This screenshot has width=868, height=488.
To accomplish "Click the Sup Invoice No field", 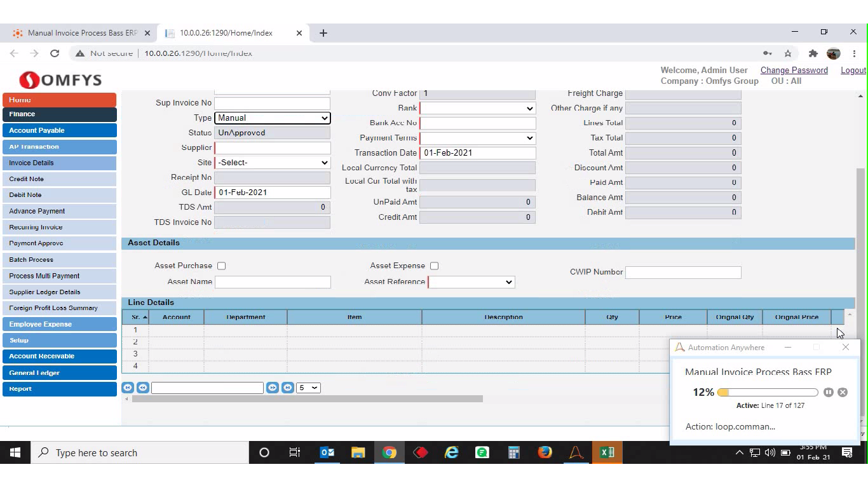I will point(272,103).
